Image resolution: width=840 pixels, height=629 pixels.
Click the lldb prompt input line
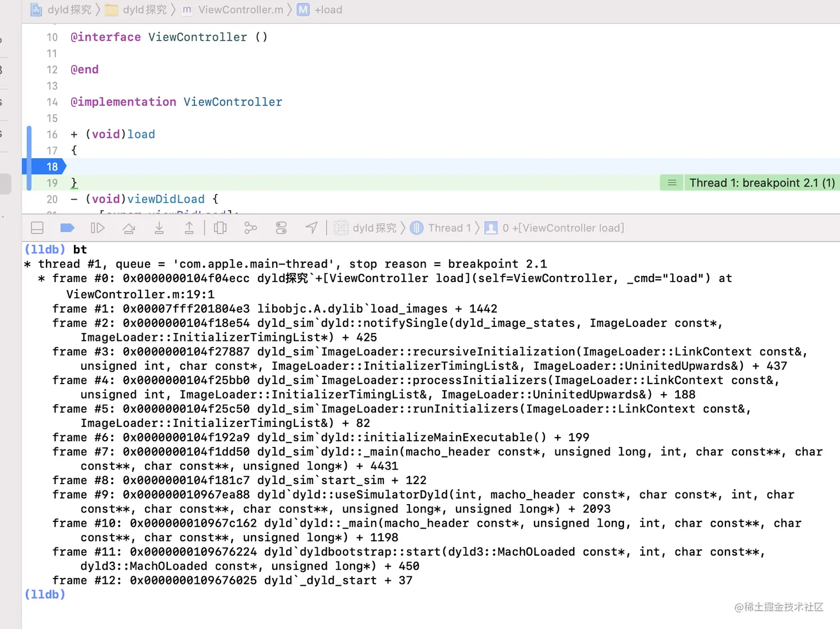click(44, 595)
